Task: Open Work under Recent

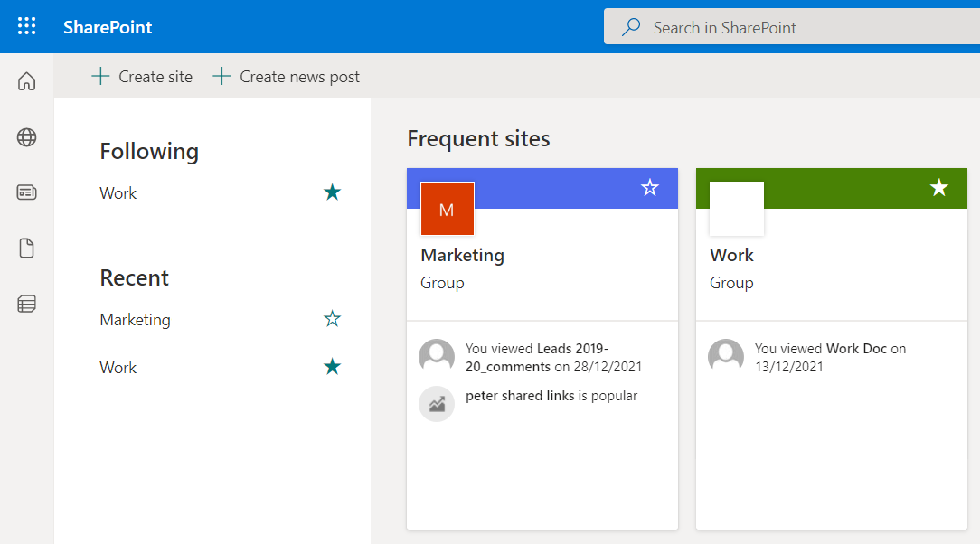Action: [x=118, y=367]
